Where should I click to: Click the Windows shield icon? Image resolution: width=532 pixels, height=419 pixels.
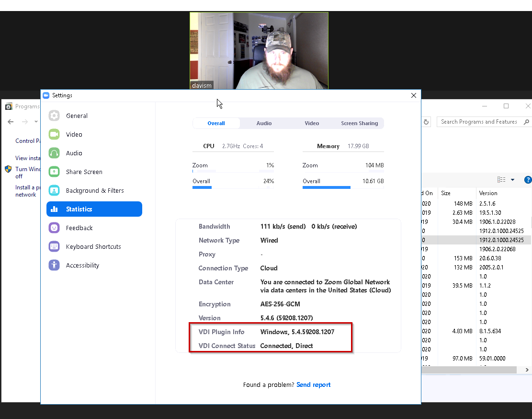(x=8, y=169)
